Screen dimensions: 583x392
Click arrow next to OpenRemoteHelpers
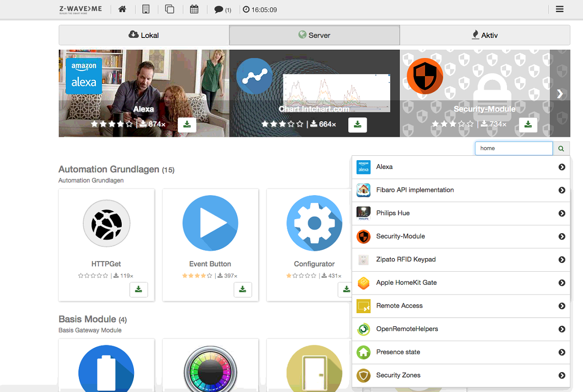[562, 329]
